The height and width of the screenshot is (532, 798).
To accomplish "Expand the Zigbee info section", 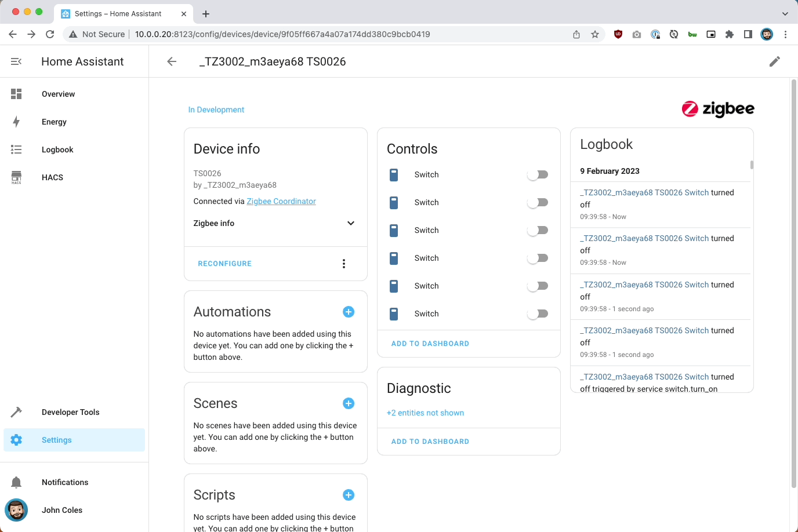I will pyautogui.click(x=350, y=223).
